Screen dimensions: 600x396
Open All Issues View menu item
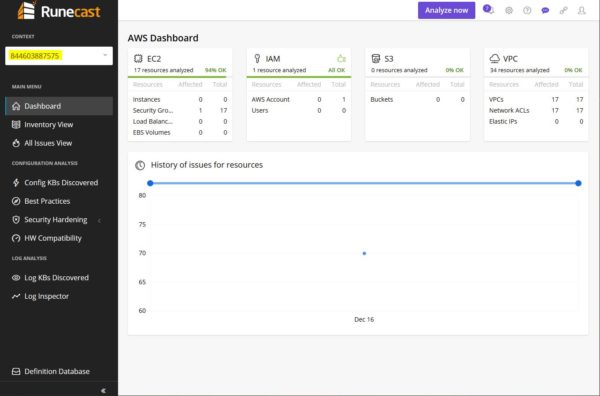click(x=59, y=143)
